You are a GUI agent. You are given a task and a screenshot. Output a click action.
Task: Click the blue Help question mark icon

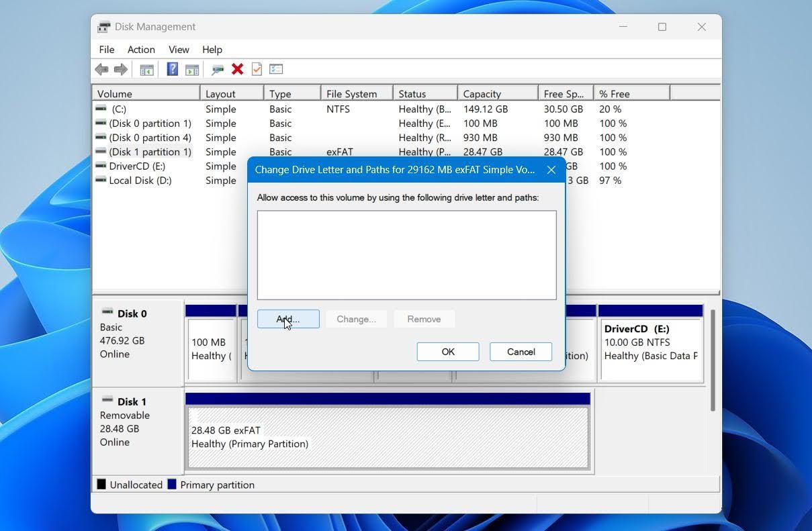(x=173, y=69)
